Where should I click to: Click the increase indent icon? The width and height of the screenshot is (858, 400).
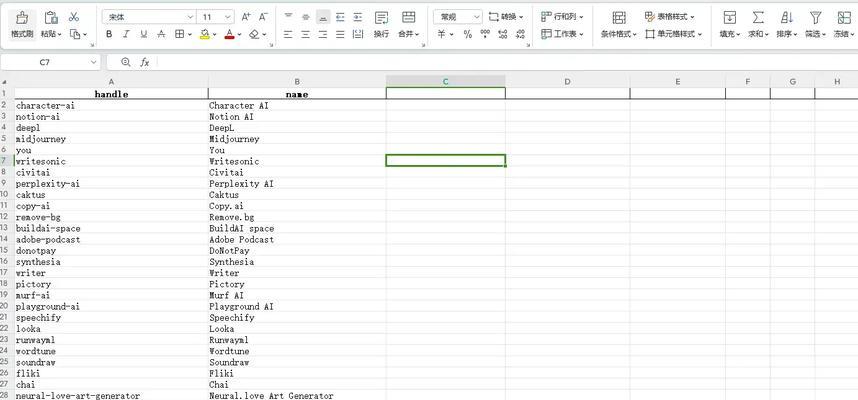click(x=358, y=17)
